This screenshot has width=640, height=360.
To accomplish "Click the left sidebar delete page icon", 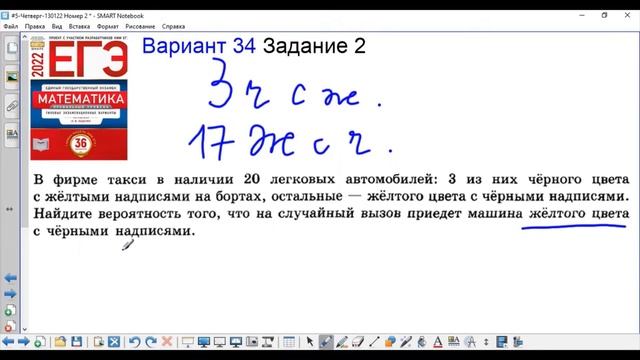I will (10, 326).
